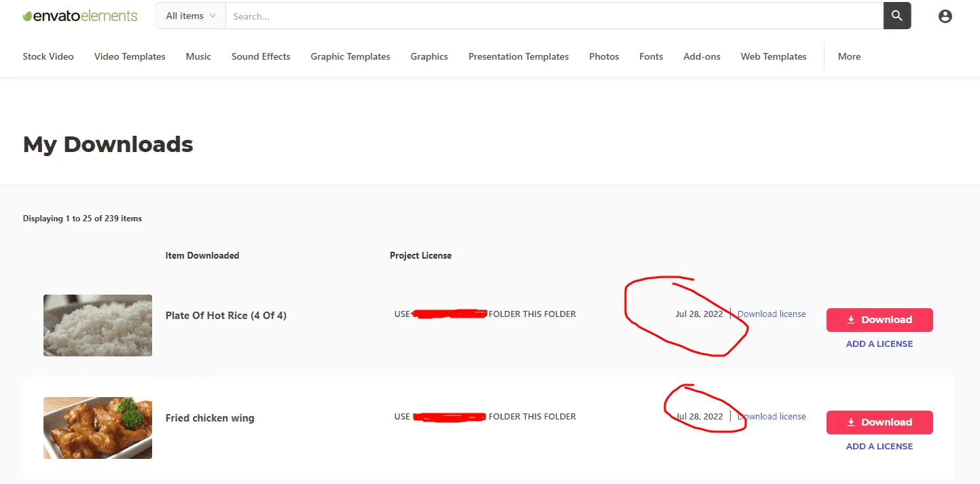
Task: Click the project license text for Fried chicken wing
Action: coord(485,416)
